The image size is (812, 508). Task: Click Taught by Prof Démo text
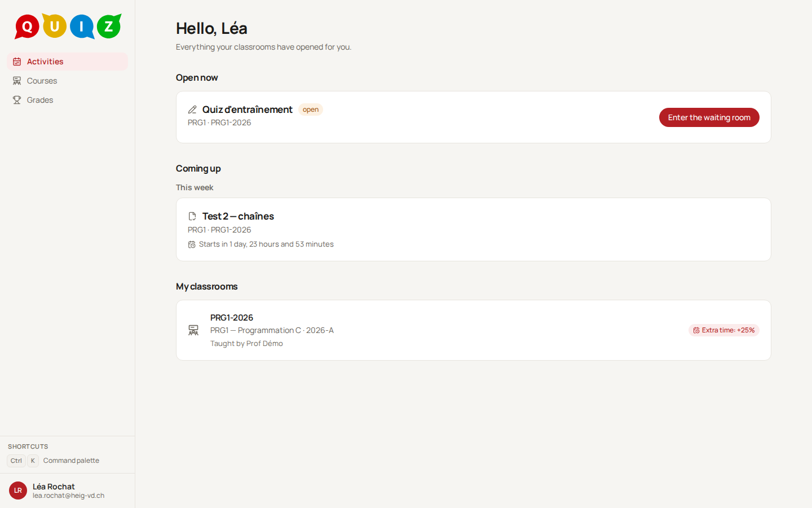point(246,343)
